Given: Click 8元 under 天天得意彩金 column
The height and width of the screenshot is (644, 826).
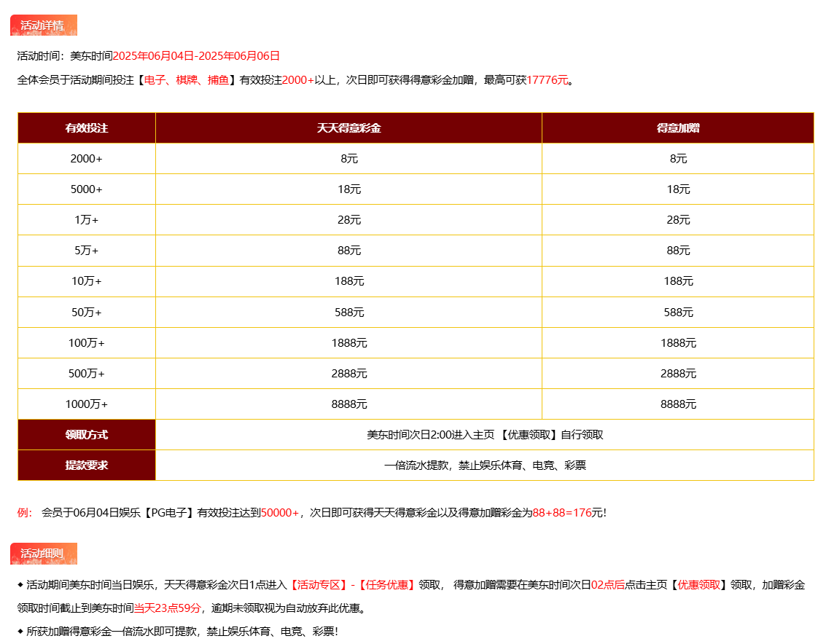Looking at the screenshot, I should pos(348,159).
